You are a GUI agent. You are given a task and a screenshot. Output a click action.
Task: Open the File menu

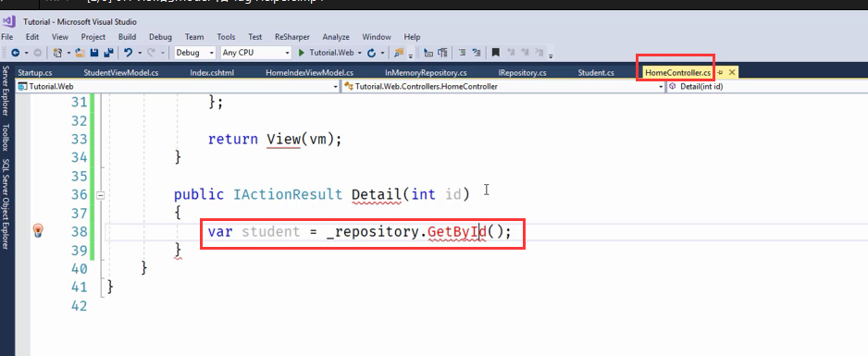click(7, 37)
